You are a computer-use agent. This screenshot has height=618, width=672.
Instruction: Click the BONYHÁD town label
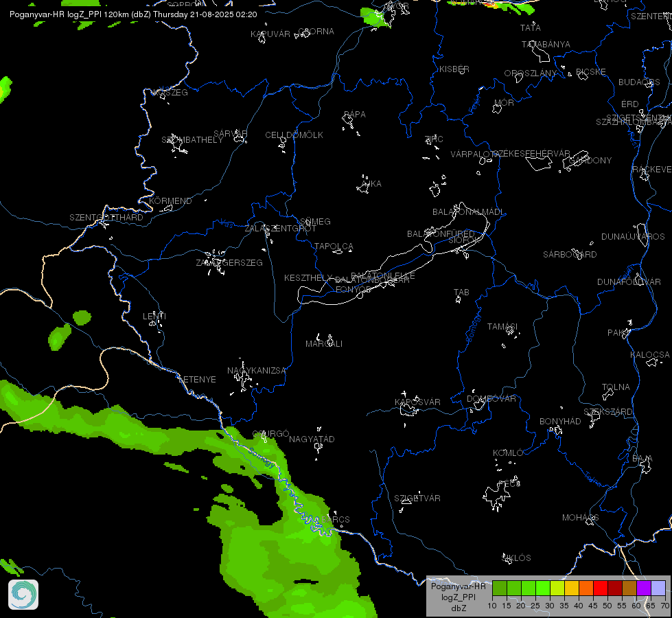pyautogui.click(x=560, y=422)
